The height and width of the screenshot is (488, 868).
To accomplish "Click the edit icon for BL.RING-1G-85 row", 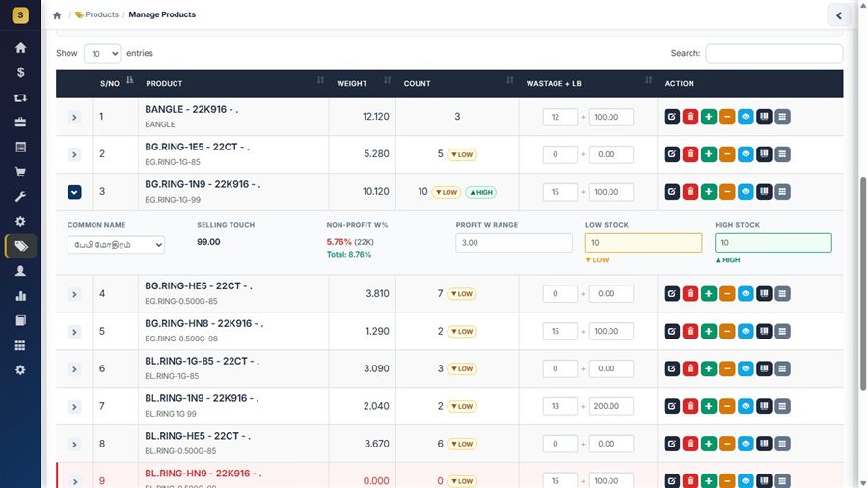I will tap(671, 369).
